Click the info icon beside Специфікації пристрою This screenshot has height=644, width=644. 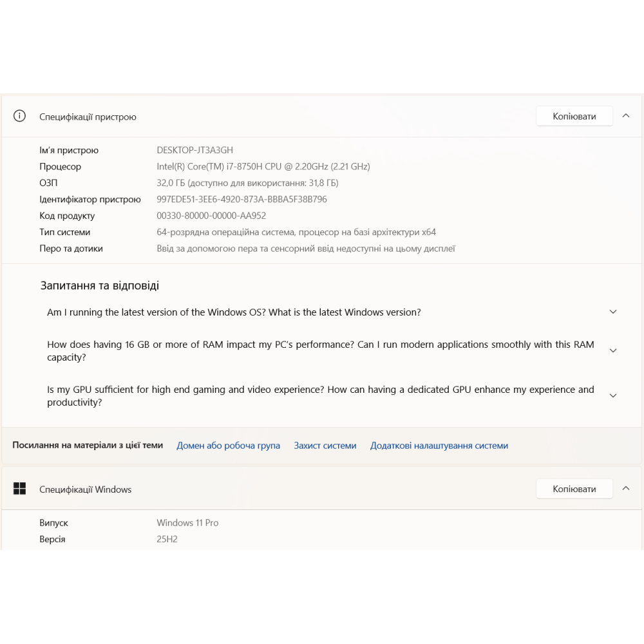pyautogui.click(x=20, y=116)
